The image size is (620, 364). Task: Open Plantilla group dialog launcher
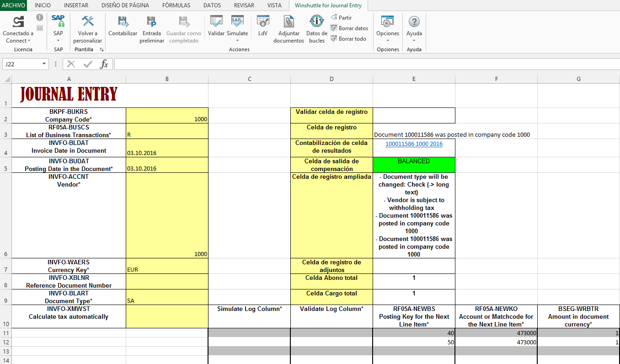[x=102, y=49]
